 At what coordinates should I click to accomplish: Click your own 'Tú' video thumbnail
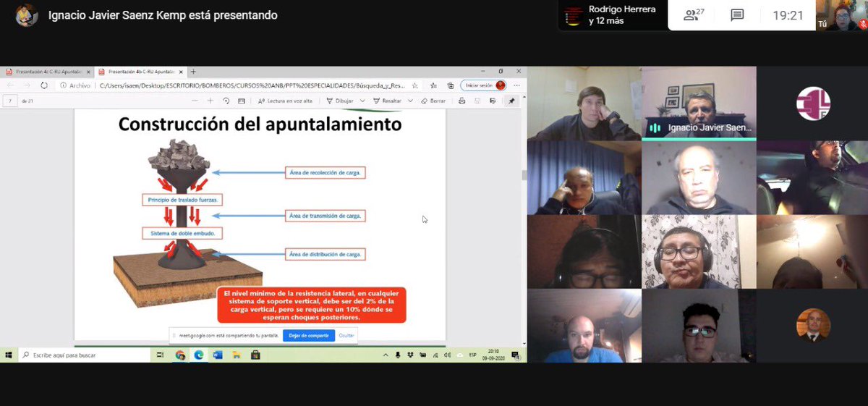point(841,15)
